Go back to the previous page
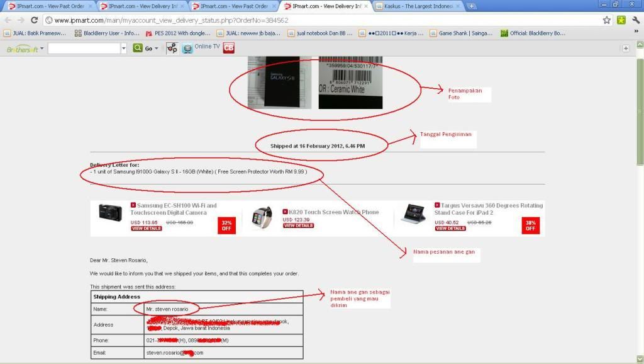The width and height of the screenshot is (644, 364). click(9, 20)
